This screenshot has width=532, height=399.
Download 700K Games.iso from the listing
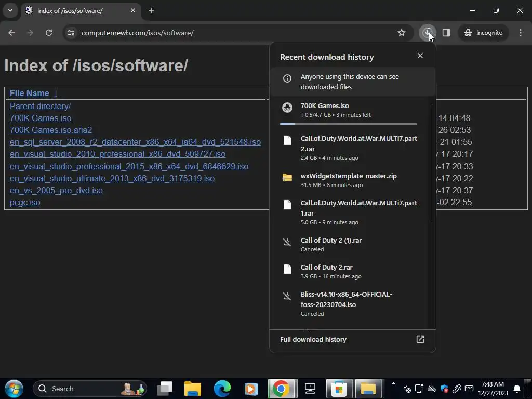(41, 118)
